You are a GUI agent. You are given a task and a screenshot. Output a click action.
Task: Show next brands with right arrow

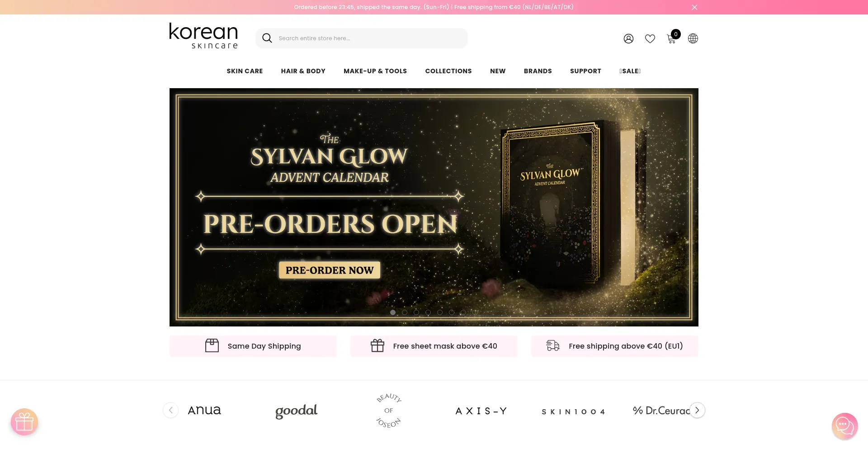tap(697, 410)
